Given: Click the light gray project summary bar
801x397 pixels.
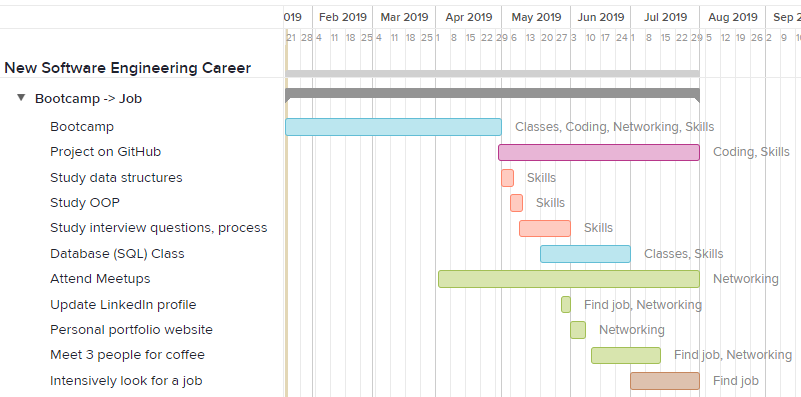Looking at the screenshot, I should 492,74.
